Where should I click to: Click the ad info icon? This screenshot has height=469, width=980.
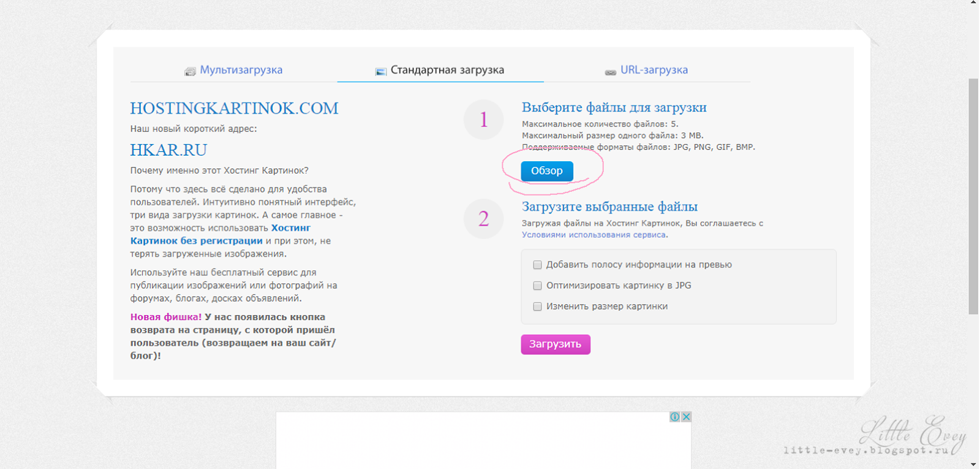674,417
